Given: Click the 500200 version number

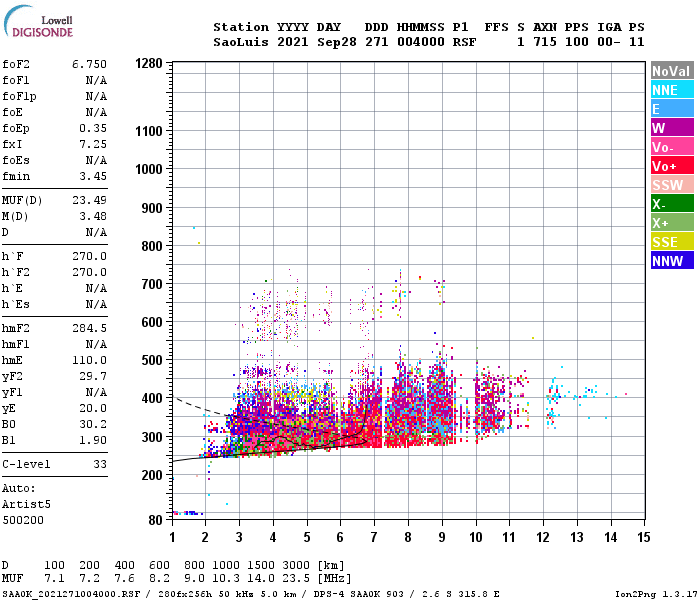Looking at the screenshot, I should click(x=23, y=520).
